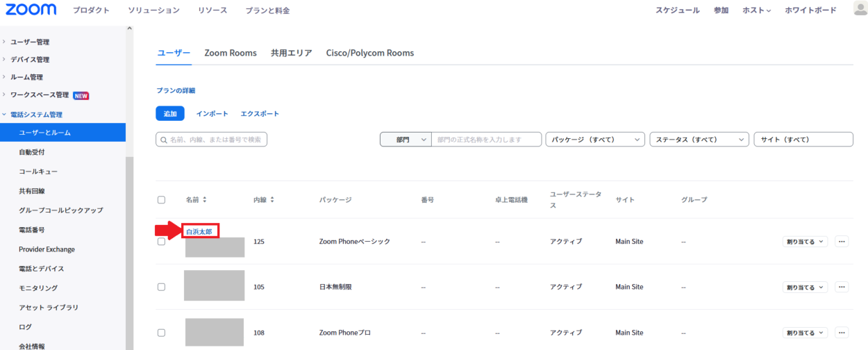Check the row for extension 105
The width and height of the screenshot is (868, 350).
click(161, 287)
